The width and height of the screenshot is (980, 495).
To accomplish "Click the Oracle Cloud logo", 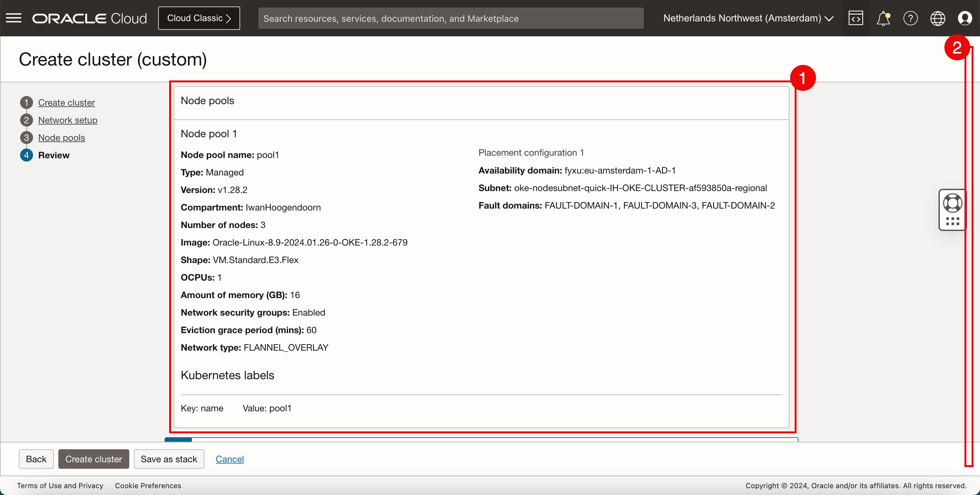I will (89, 18).
